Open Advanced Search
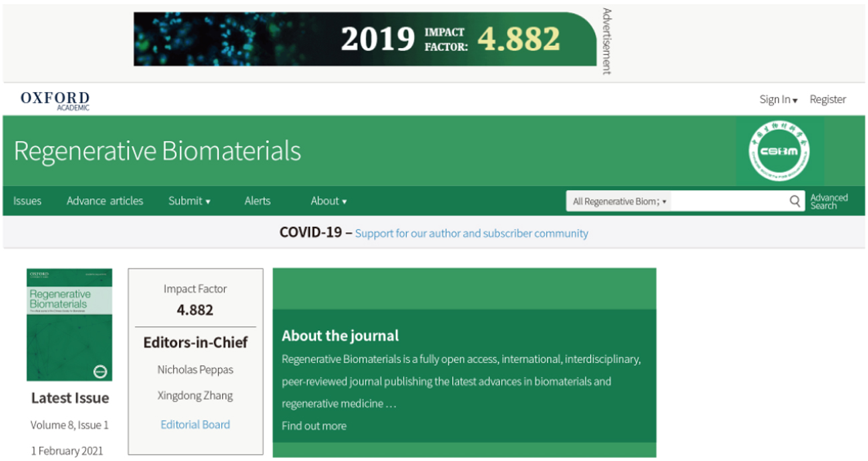 [x=829, y=201]
